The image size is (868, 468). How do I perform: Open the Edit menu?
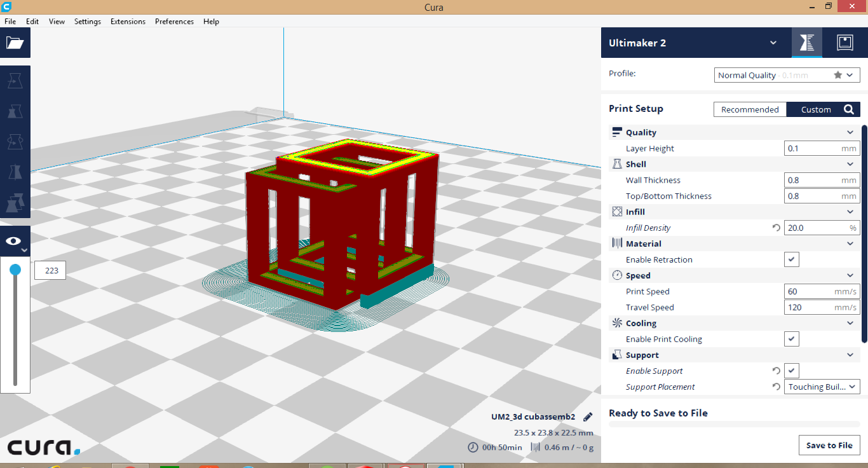pos(32,21)
